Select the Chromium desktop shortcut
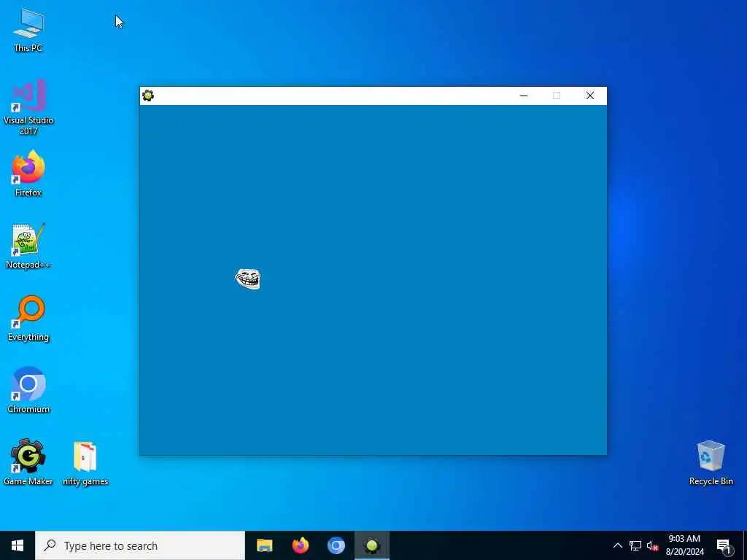This screenshot has height=560, width=747. point(28,390)
